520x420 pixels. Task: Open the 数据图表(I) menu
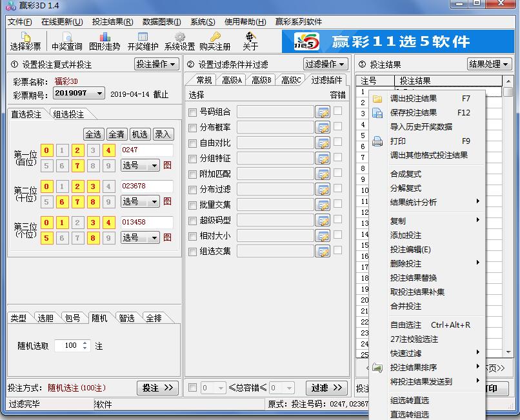pyautogui.click(x=161, y=21)
